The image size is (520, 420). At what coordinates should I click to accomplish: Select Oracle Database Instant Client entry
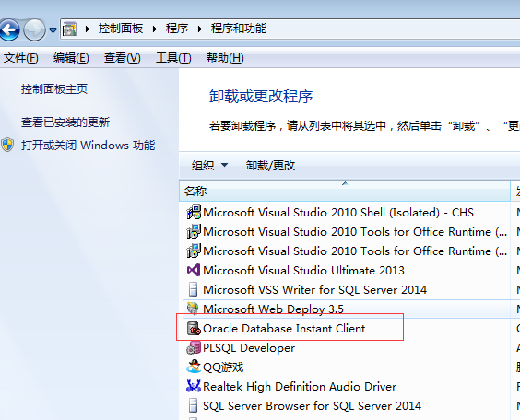coord(284,329)
